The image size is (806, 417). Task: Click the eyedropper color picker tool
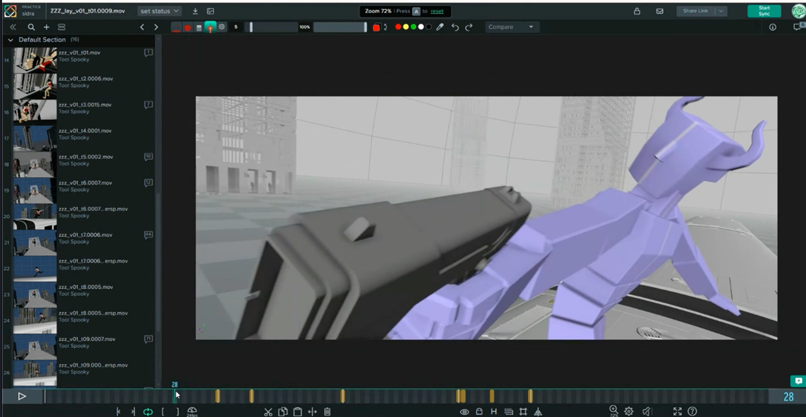(440, 27)
